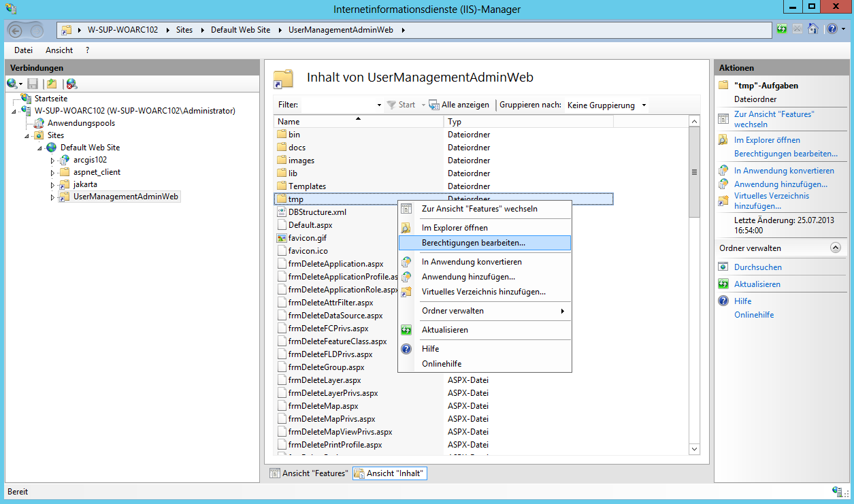Click 'Im Explorer öffnen' in Aktionen panel
Screen dimensions: 854x504
(767, 140)
